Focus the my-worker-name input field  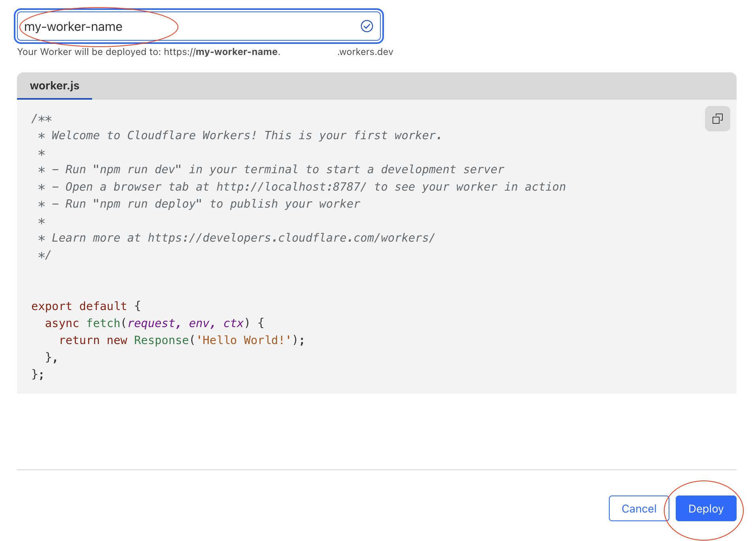point(198,26)
